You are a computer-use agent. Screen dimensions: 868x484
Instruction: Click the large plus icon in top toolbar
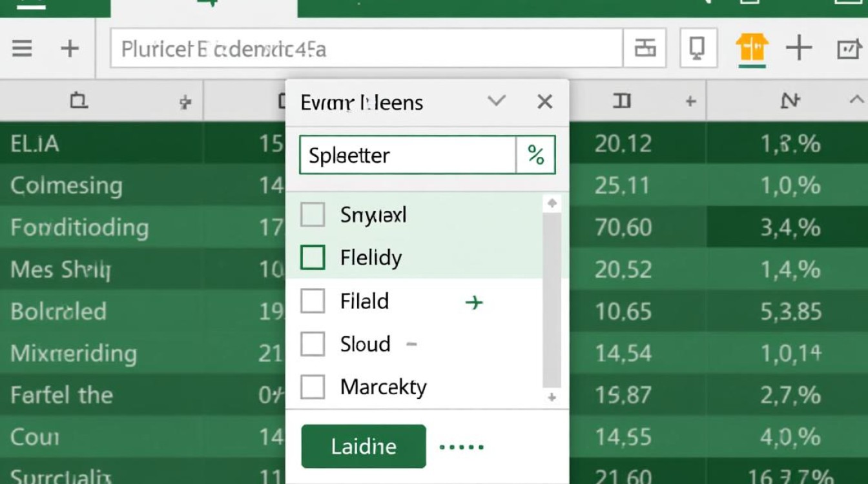point(799,48)
